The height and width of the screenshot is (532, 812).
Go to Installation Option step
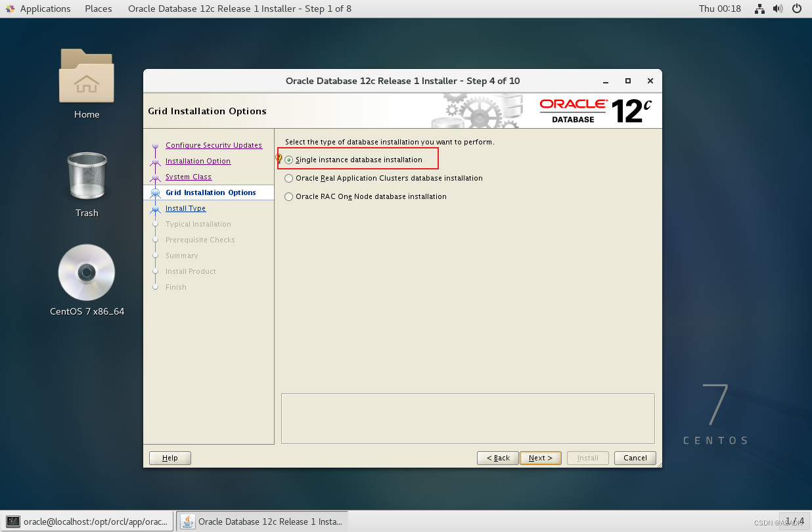(x=198, y=161)
